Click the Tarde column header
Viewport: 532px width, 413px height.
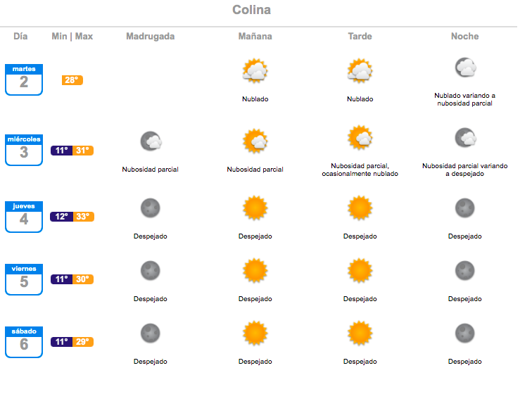[x=360, y=37]
